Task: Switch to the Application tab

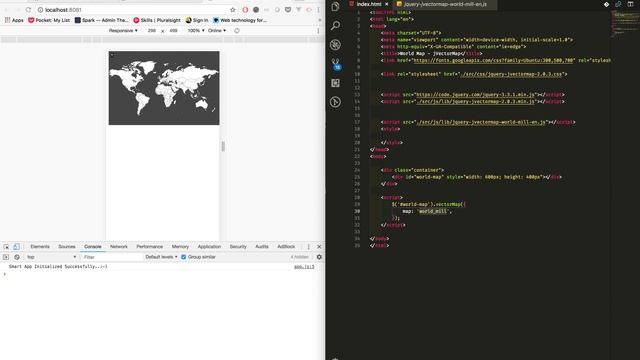Action: click(x=209, y=247)
